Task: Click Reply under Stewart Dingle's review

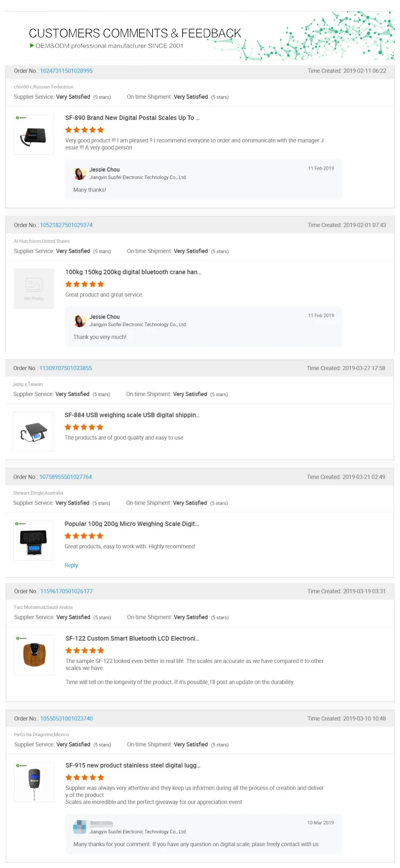Action: (71, 566)
